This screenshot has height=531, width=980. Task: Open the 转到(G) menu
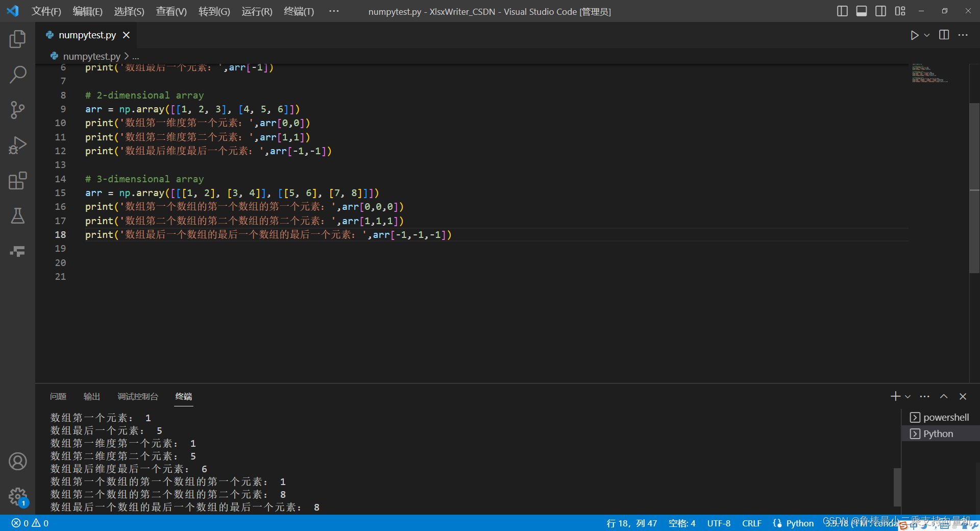214,11
